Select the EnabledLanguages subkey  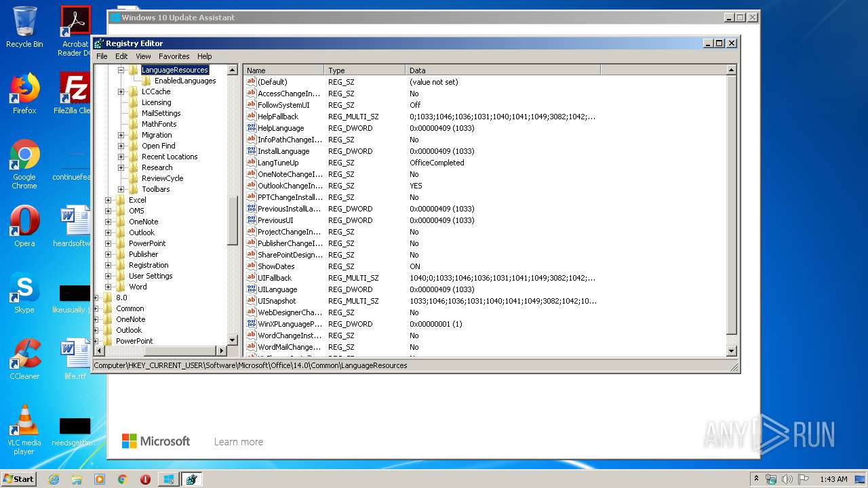tap(185, 81)
